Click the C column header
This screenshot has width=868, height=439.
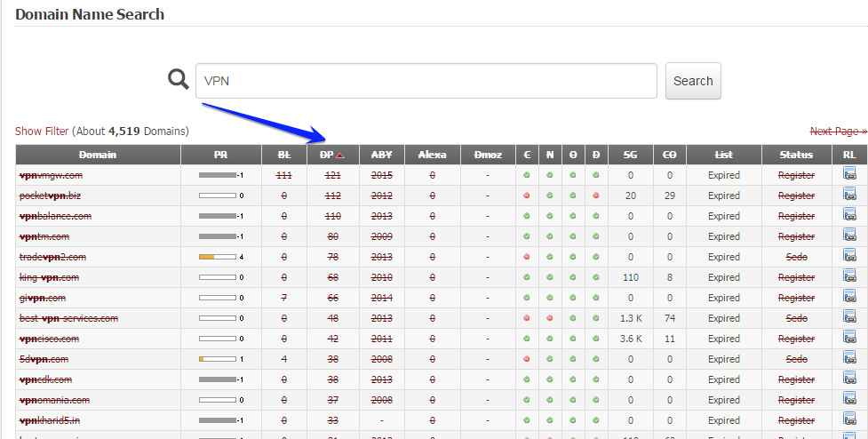pos(527,155)
